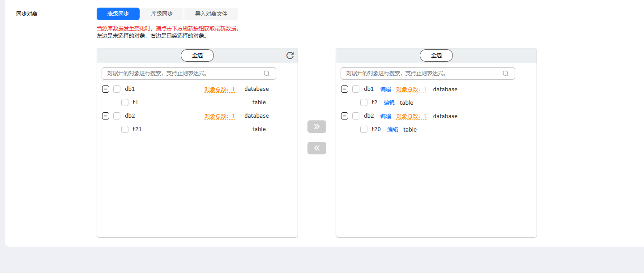The height and width of the screenshot is (273, 644).
Task: Check the t20 table checkbox
Action: [364, 129]
